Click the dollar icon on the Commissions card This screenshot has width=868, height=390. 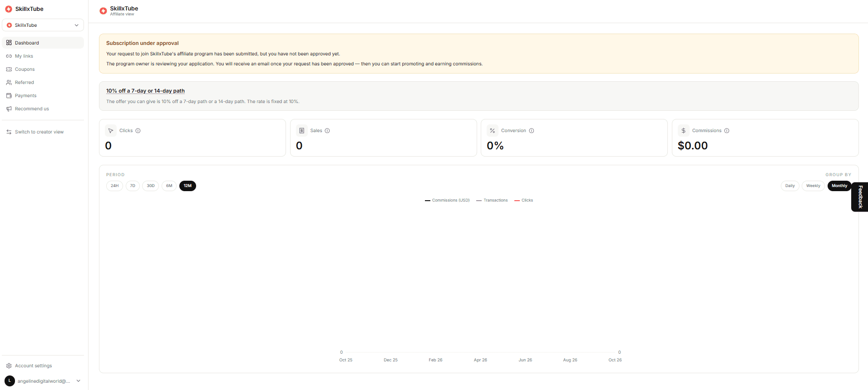click(x=684, y=131)
